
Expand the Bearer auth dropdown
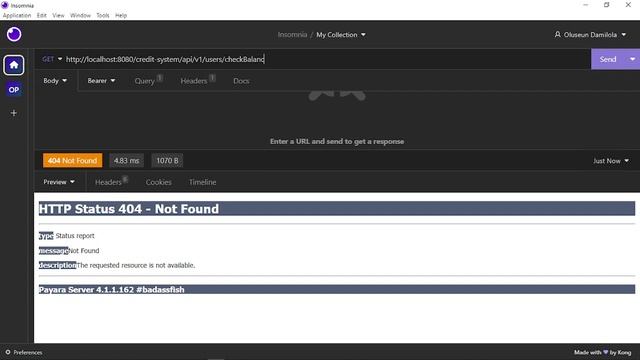[101, 81]
